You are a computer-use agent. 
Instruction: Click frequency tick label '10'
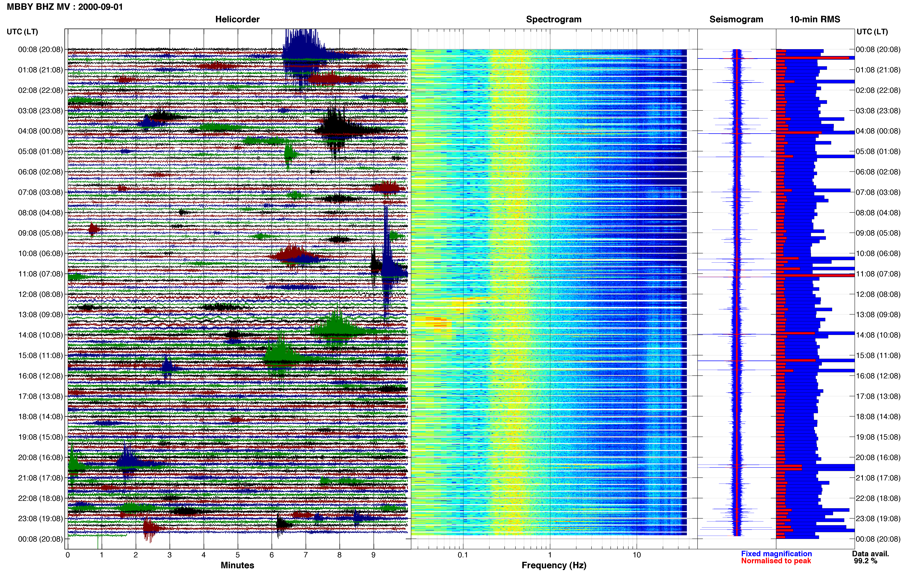[637, 555]
